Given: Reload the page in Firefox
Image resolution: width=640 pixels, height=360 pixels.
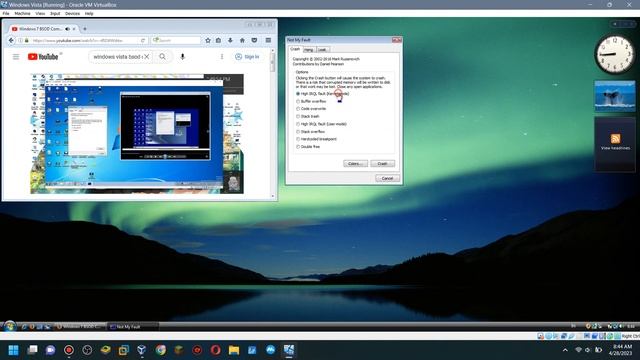Looking at the screenshot, I should tap(143, 40).
